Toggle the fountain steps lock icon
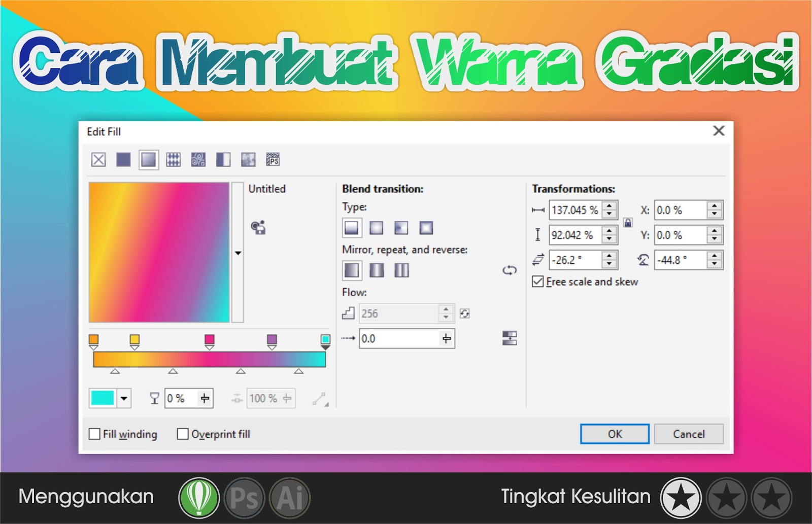The height and width of the screenshot is (524, 812). [464, 313]
